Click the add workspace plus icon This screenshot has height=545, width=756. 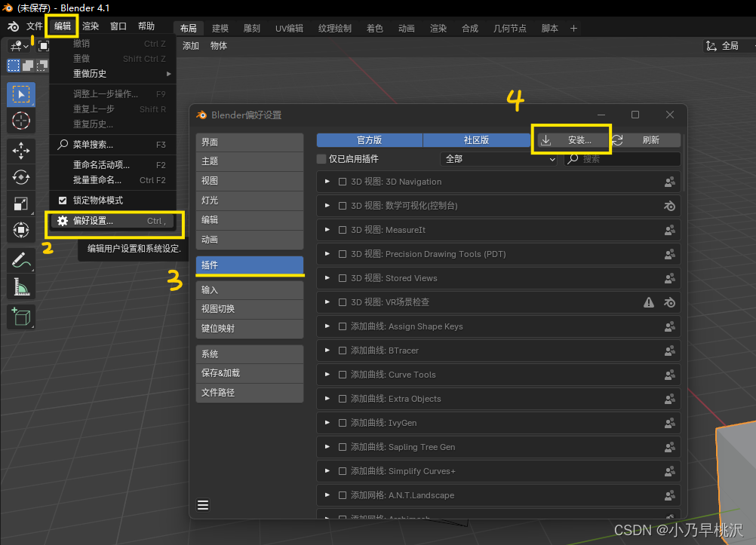click(573, 29)
